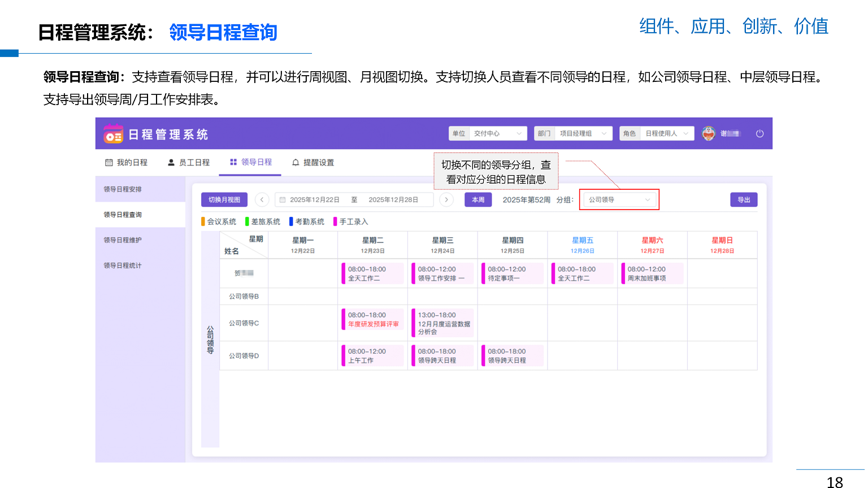Click the schedule system logo icon
The width and height of the screenshot is (868, 488).
(x=113, y=134)
